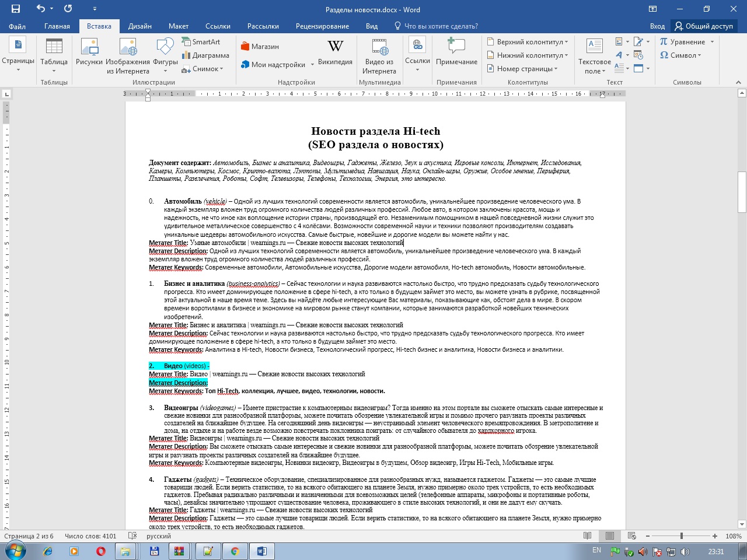Adjust the zoom slider handle

(681, 536)
